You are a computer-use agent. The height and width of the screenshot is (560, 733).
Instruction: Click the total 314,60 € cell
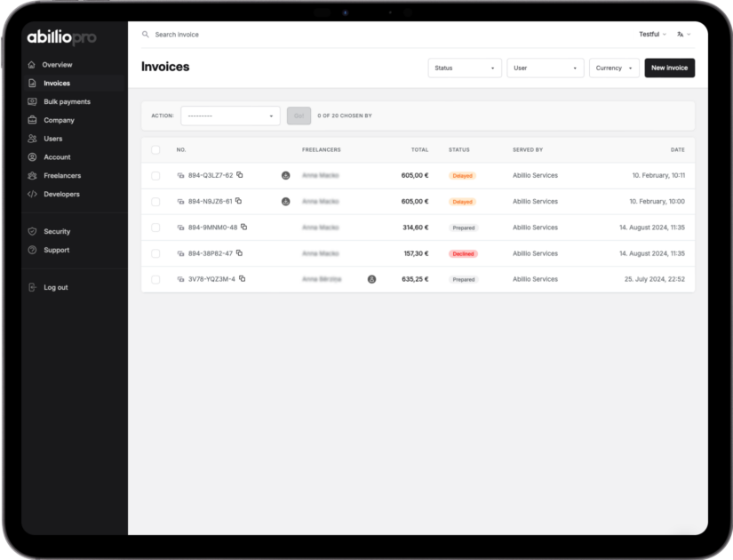[x=416, y=228]
